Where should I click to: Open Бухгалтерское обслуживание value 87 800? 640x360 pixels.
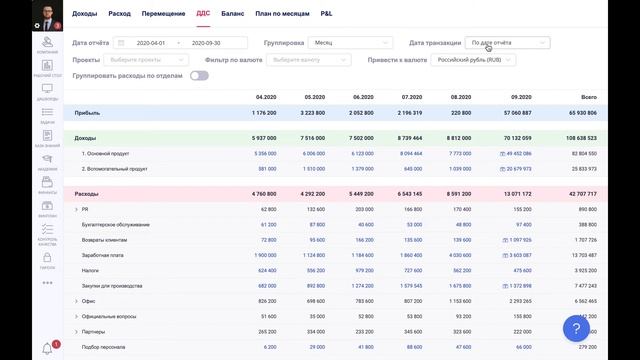pos(317,224)
